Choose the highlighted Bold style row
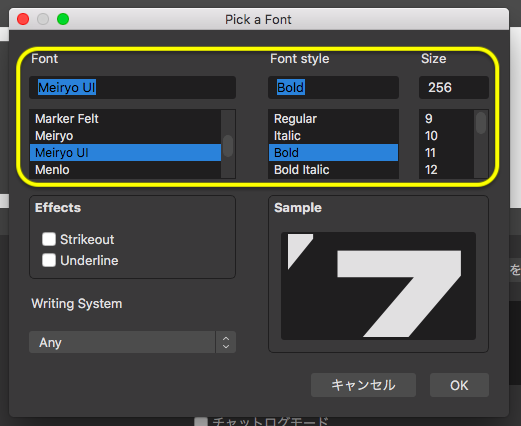 333,153
